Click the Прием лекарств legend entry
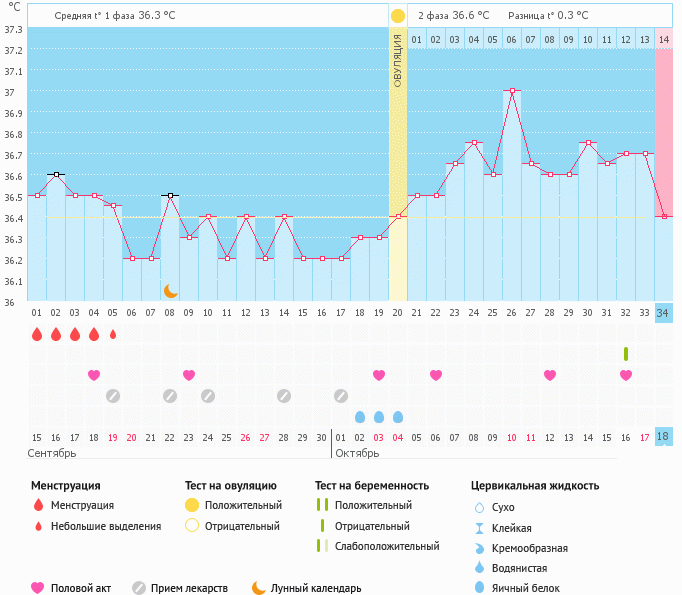The width and height of the screenshot is (682, 595). pos(188,588)
